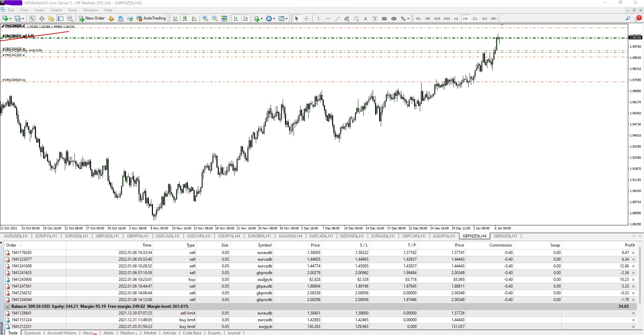Open the File menu
Viewport: 644px width, 335px height.
[x=11, y=10]
